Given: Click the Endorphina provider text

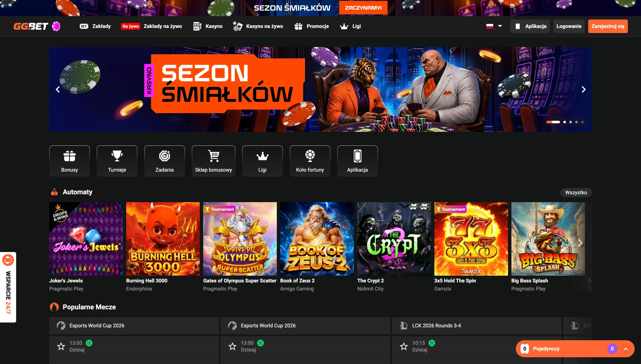Looking at the screenshot, I should (139, 289).
